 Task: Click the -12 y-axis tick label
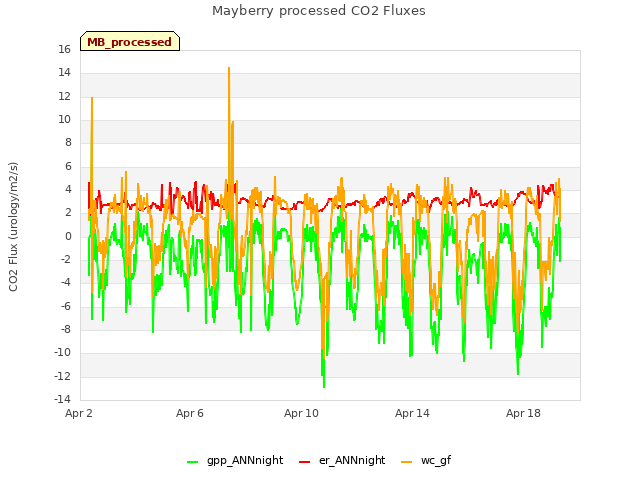(x=62, y=376)
